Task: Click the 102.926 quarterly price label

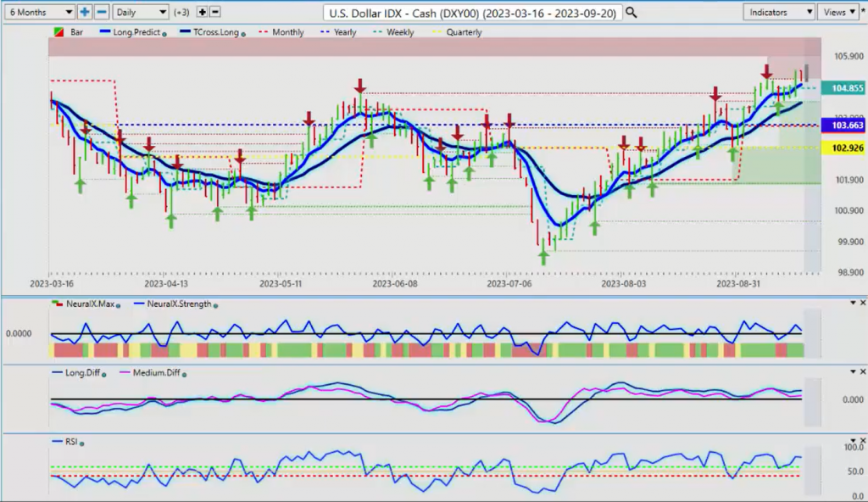Action: 843,148
